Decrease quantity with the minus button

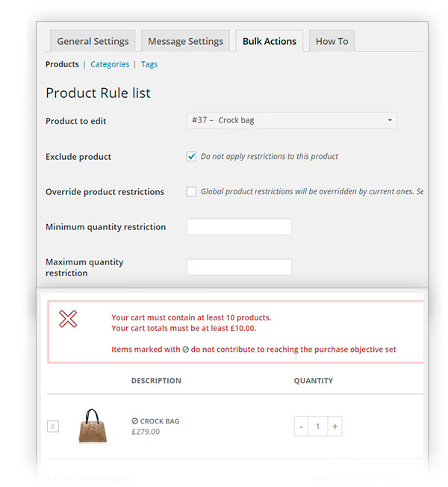tap(301, 426)
